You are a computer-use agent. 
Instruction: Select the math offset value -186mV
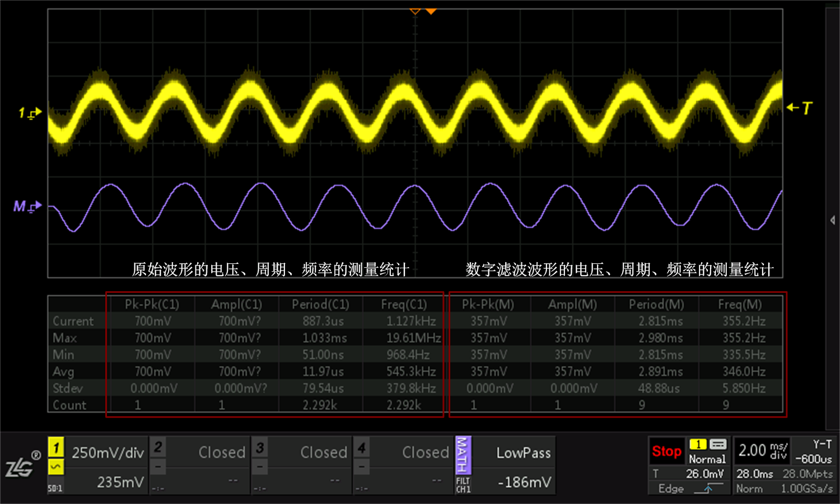525,482
